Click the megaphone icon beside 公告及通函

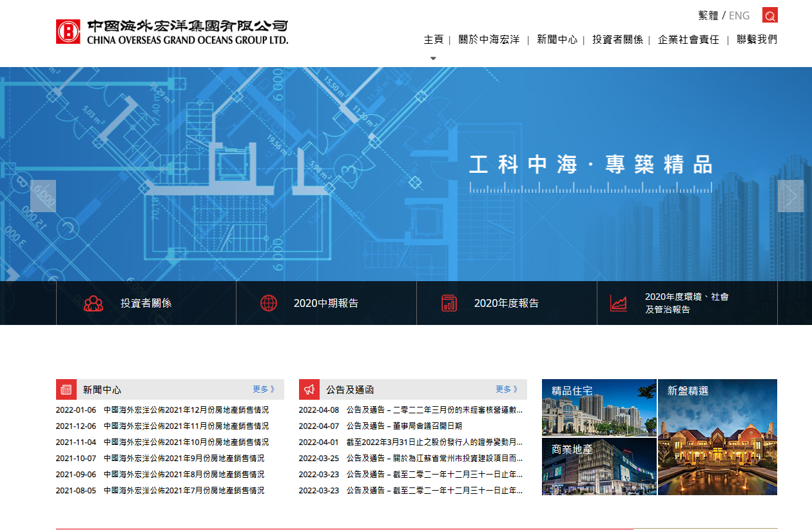tap(309, 389)
